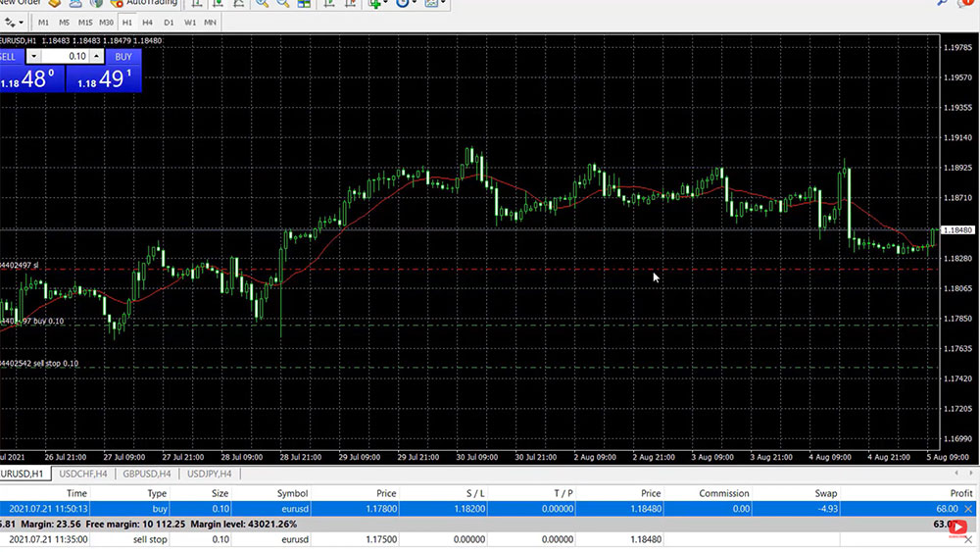
Task: Click the Size column header
Action: pos(220,493)
